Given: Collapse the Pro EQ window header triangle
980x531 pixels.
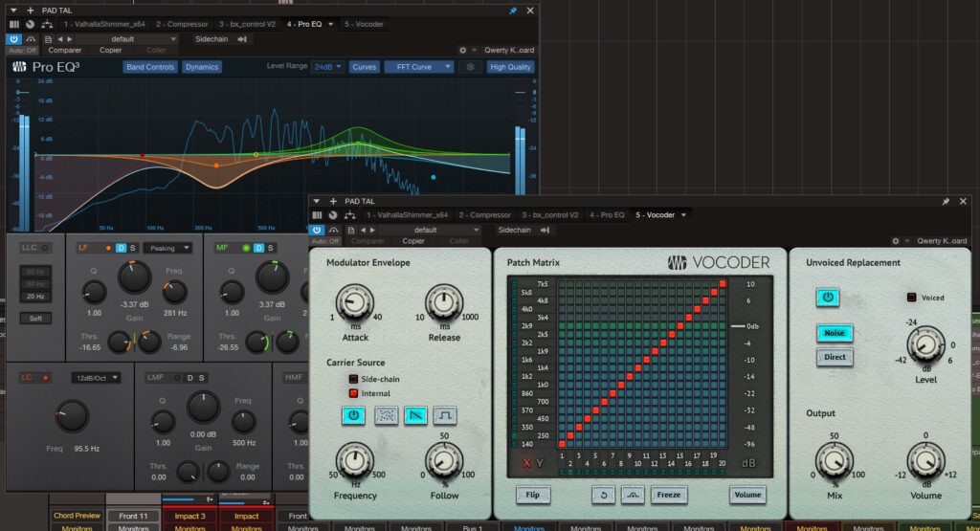Looking at the screenshot, I should click(13, 11).
